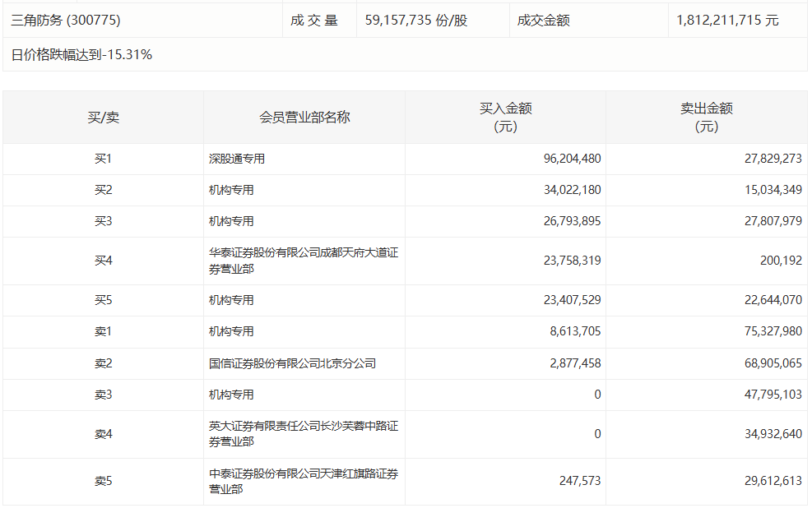Open the 英大证券长沙芙蓉中路证券营业部 entry
Screen dimensions: 812x508
click(x=303, y=433)
